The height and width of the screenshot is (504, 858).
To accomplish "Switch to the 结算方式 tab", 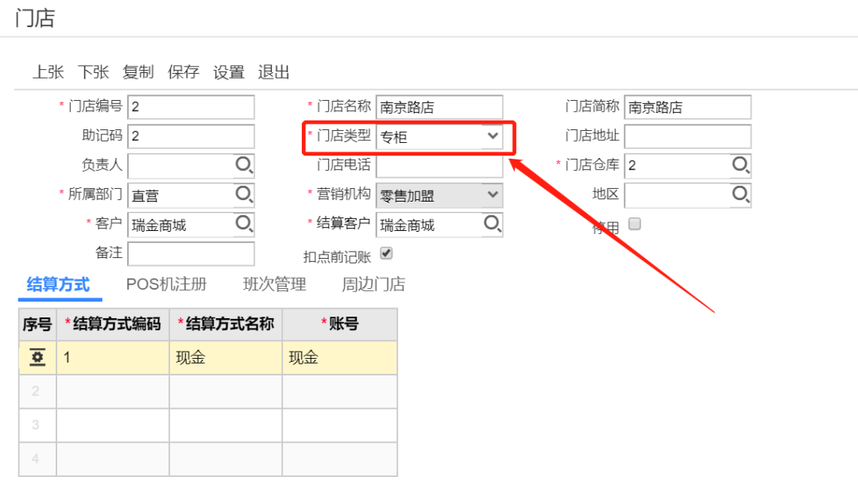I will [58, 285].
